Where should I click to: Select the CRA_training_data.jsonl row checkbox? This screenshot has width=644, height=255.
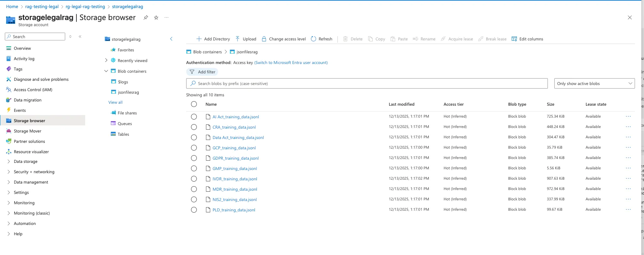click(x=194, y=127)
